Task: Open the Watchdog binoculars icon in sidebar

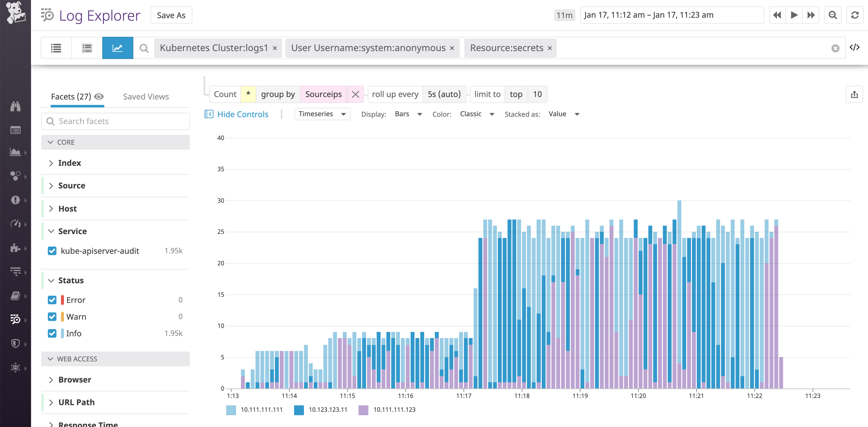Action: (15, 106)
